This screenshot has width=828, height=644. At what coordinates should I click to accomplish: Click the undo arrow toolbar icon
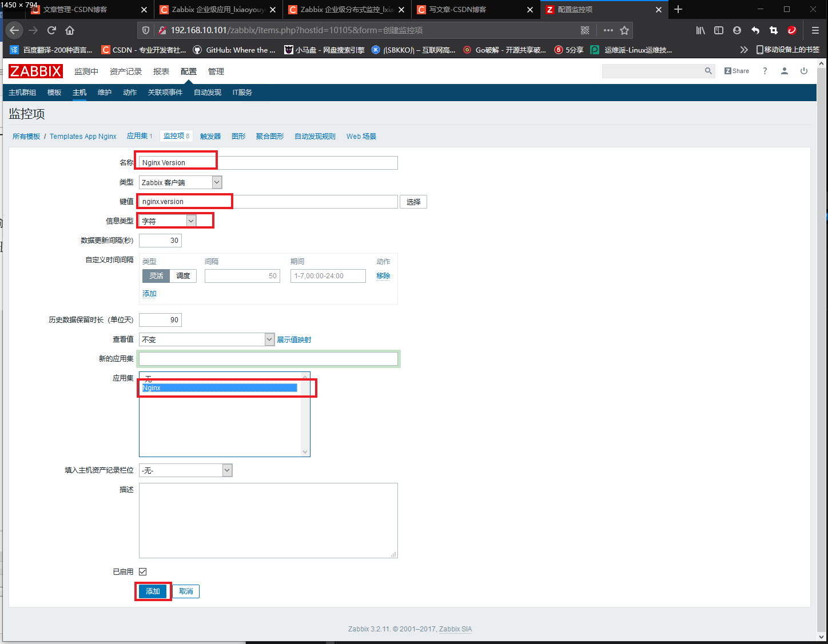point(755,30)
